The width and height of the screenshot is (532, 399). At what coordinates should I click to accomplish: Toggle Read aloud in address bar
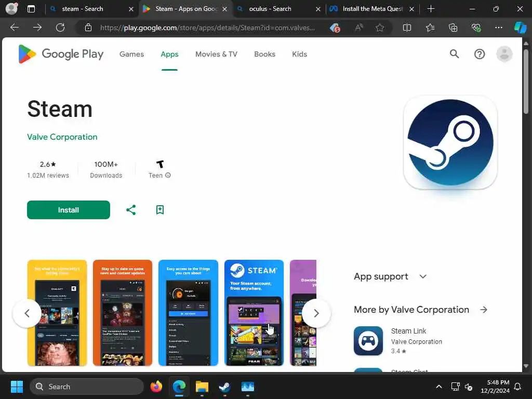(x=358, y=28)
